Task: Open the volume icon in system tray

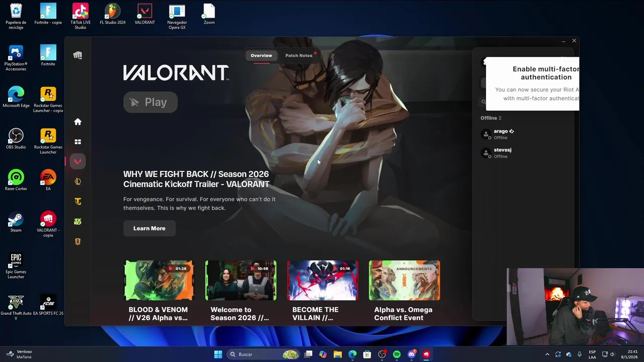Action: (x=612, y=354)
